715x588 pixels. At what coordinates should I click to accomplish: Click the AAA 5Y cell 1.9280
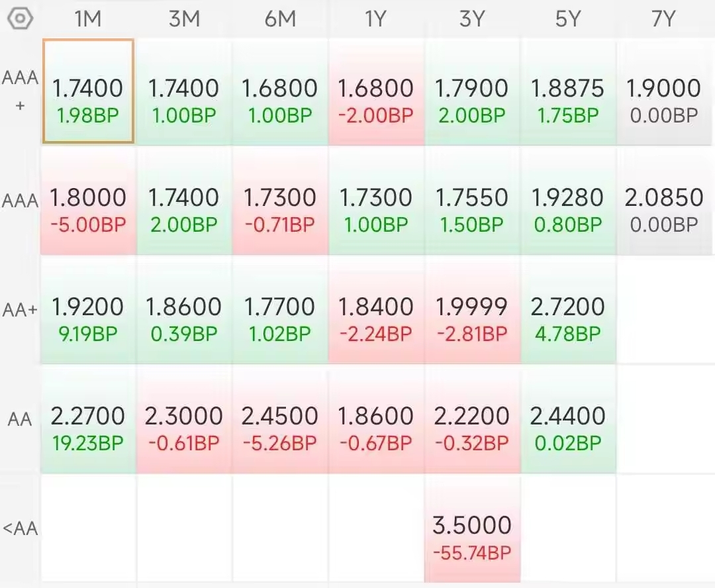[x=567, y=201]
